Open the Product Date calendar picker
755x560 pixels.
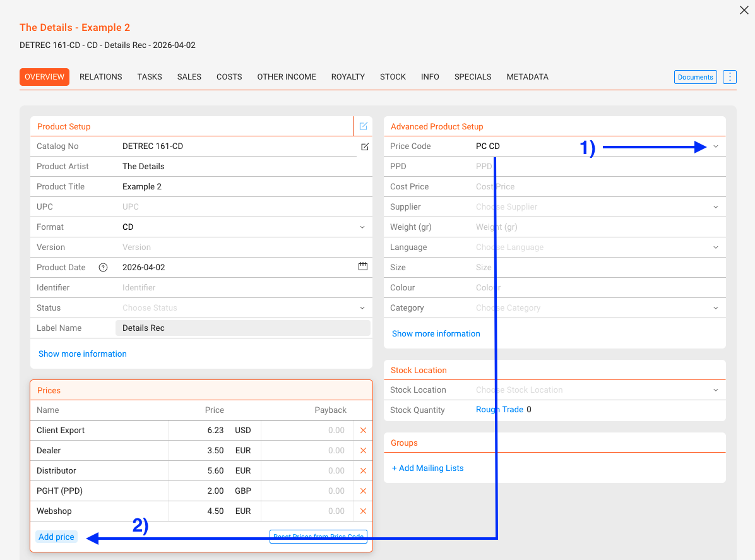pos(363,266)
